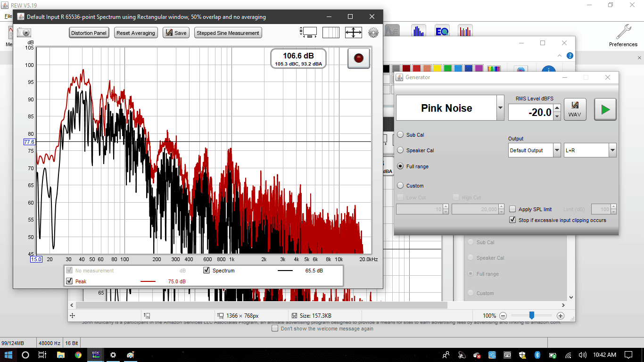The width and height of the screenshot is (644, 362).
Task: Click the Paint zoom in plus icon
Action: [561, 316]
